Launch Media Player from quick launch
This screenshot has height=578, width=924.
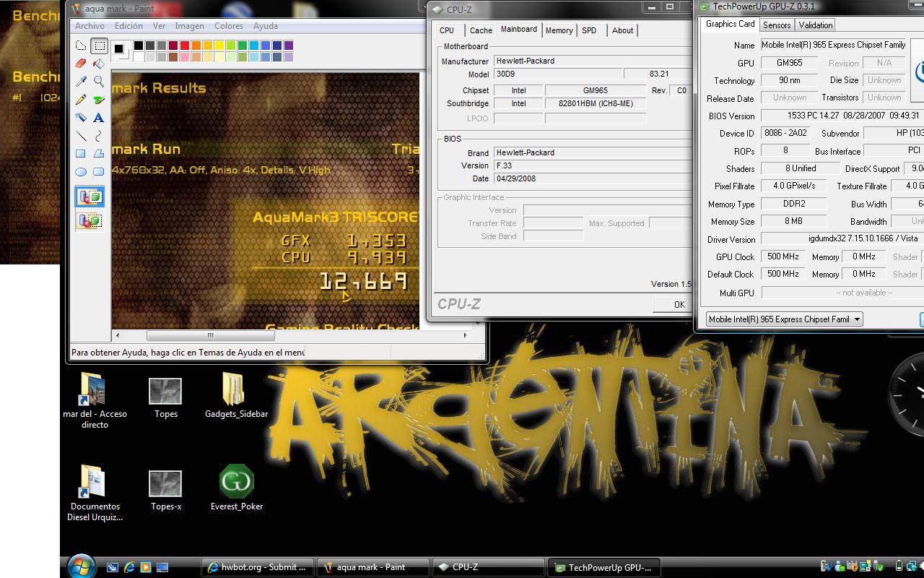click(146, 567)
